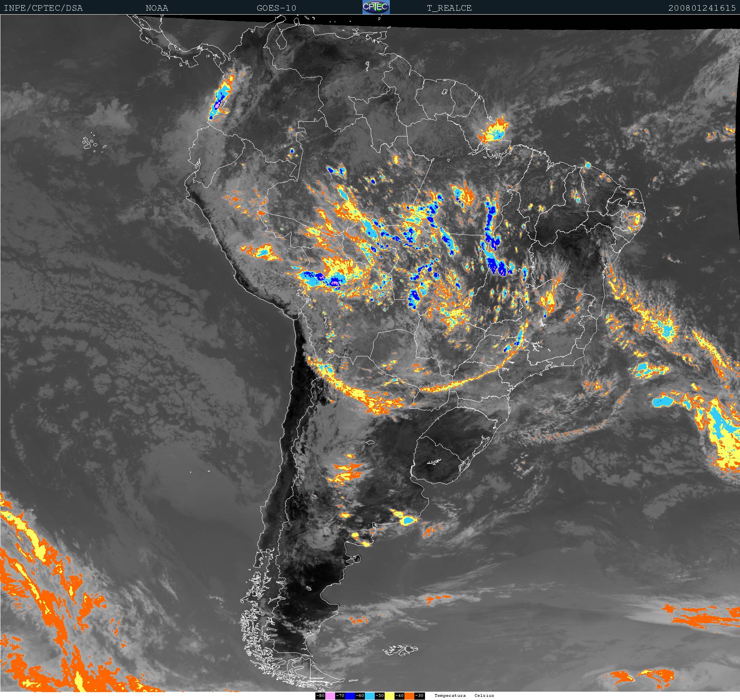Click the -50 legend value

point(379,696)
